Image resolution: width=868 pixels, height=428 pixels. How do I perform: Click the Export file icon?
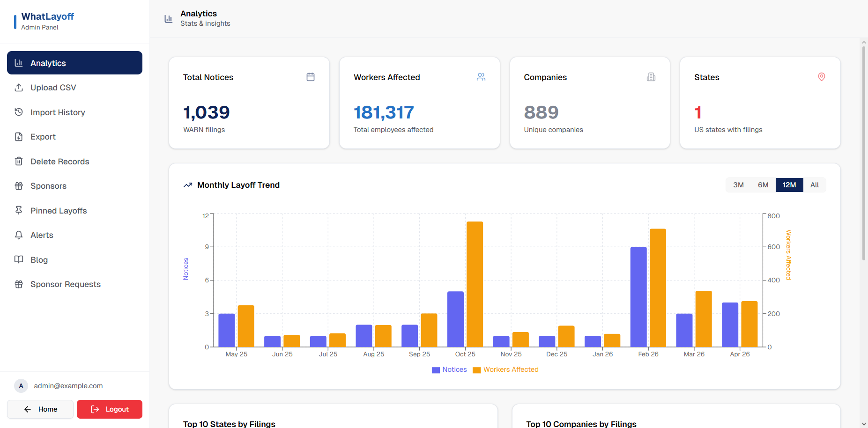19,137
